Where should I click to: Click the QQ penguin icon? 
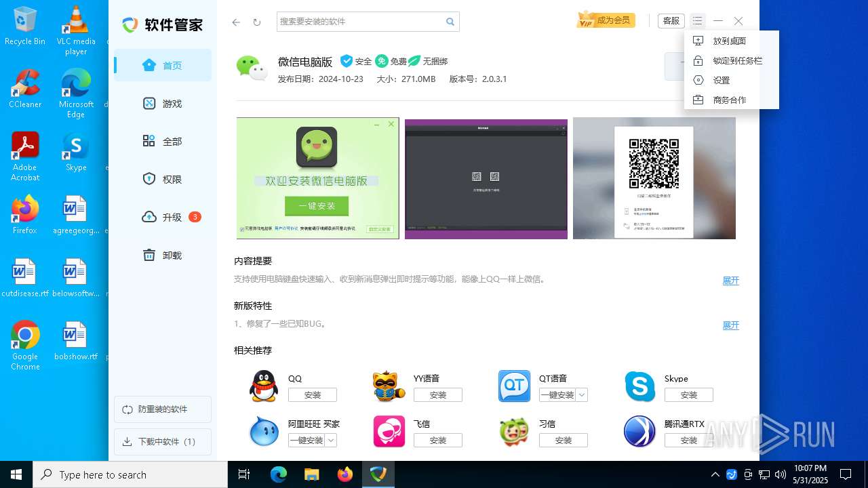(264, 386)
